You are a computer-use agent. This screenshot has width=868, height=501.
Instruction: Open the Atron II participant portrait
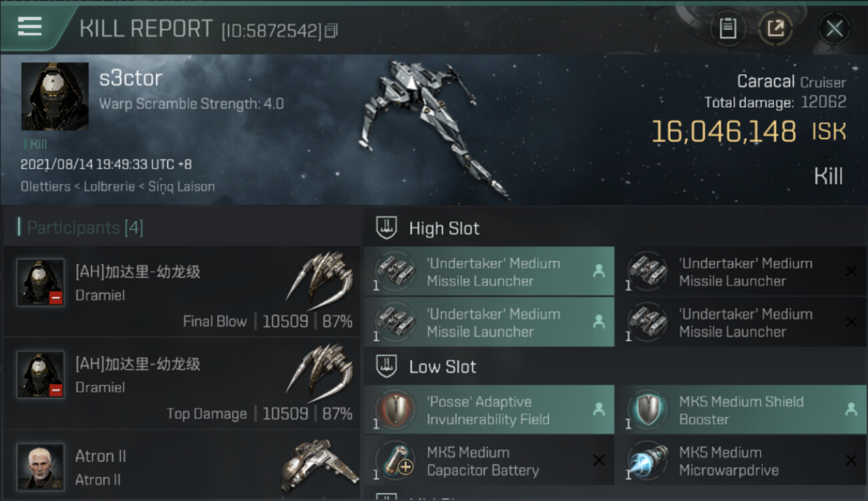point(41,466)
